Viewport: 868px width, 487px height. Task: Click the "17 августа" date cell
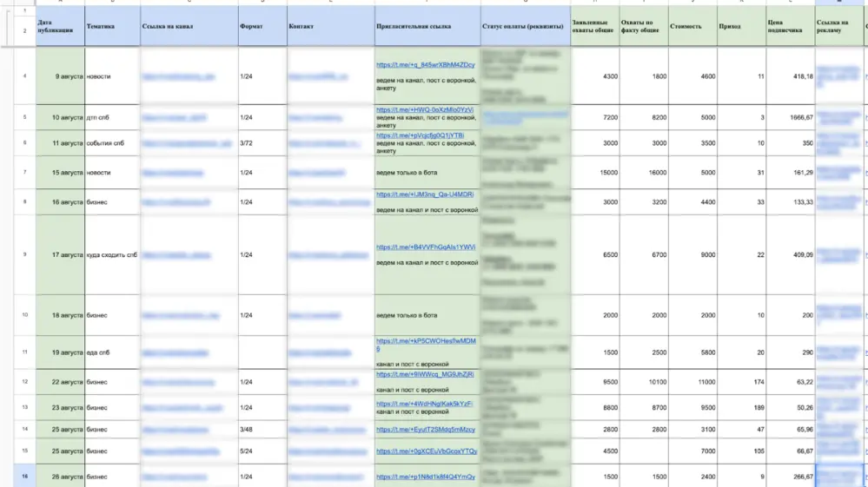click(60, 255)
